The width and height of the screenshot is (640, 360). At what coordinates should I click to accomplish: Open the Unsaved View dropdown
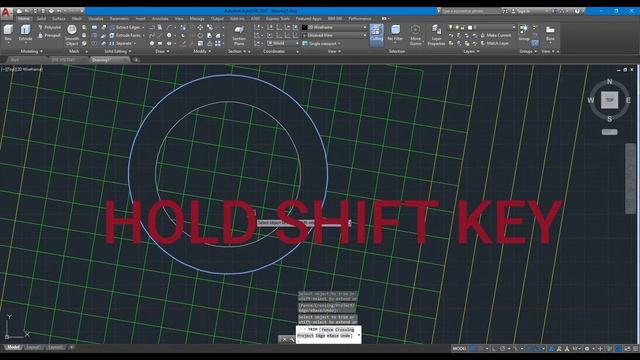334,36
